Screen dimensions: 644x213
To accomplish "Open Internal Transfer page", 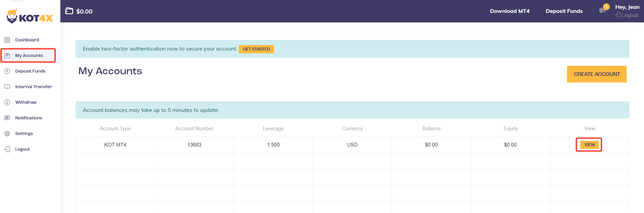I will coord(34,87).
